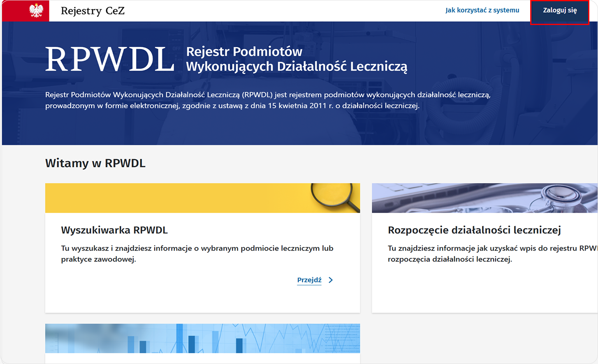Viewport: 598px width, 364px height.
Task: Open the Jak korzystać z systemu link
Action: click(x=482, y=11)
